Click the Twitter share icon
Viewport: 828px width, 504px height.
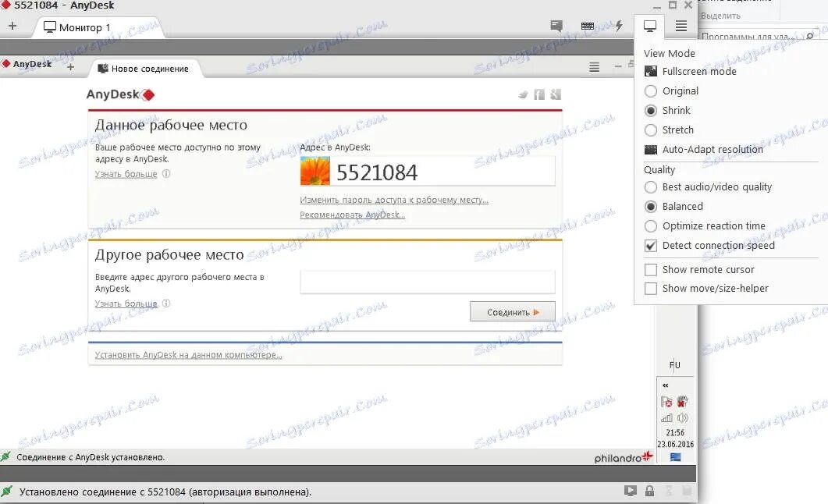523,94
